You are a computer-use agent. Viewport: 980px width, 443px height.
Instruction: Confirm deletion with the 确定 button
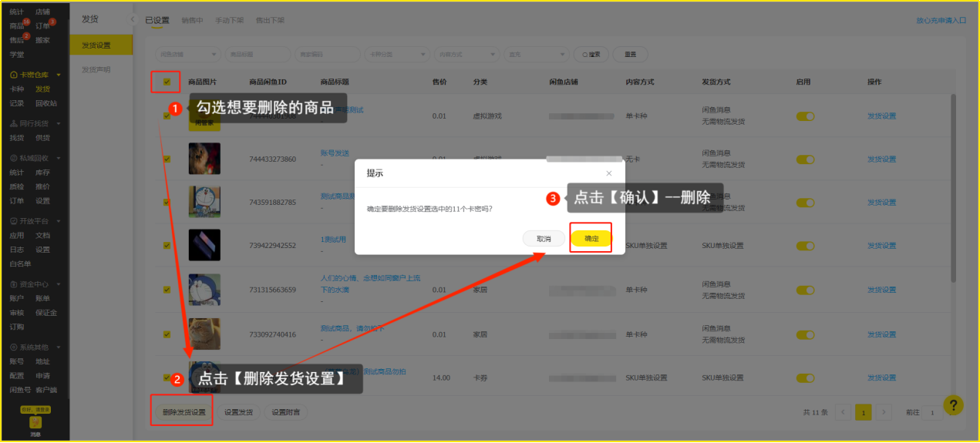(x=591, y=239)
